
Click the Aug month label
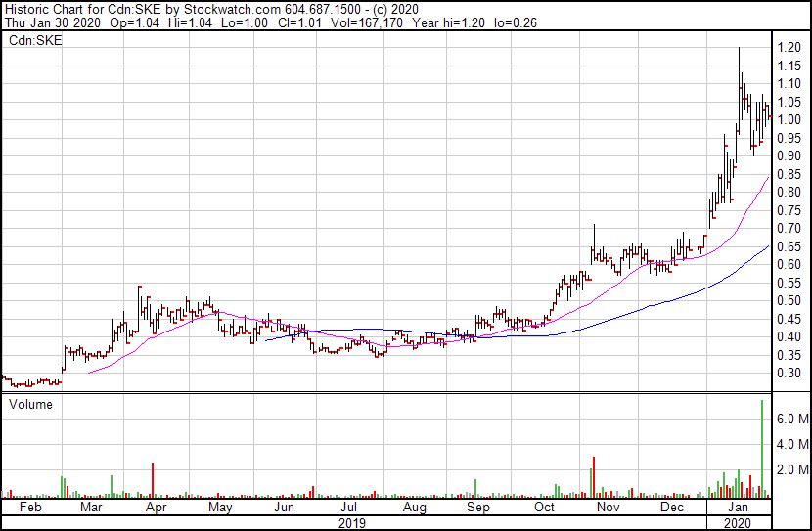414,507
